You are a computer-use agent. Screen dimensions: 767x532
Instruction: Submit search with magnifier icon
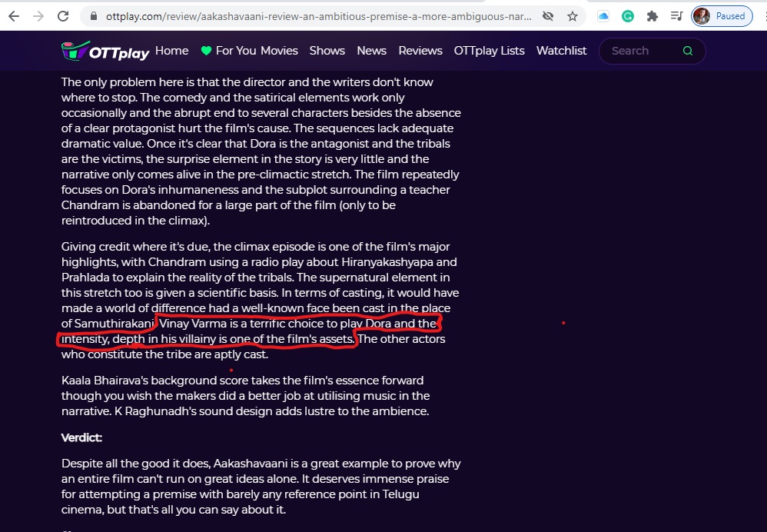click(x=688, y=51)
